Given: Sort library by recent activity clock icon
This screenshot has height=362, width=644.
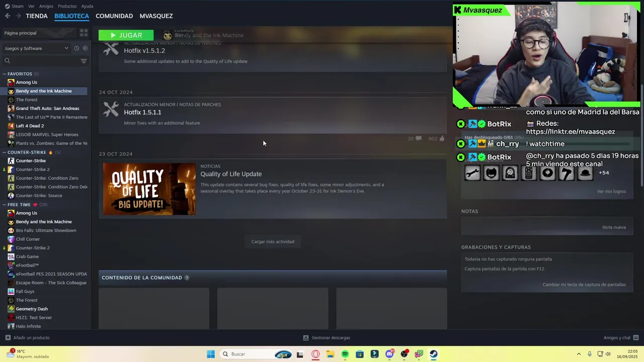Looking at the screenshot, I should [x=76, y=48].
